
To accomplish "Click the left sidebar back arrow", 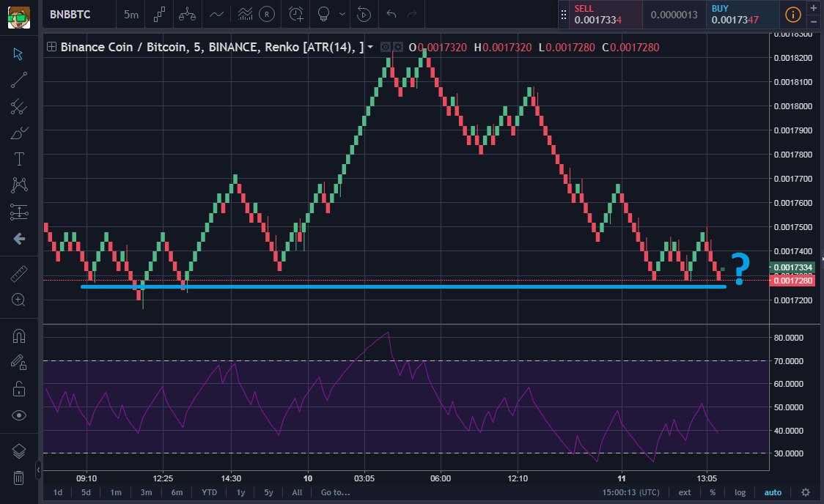I will pyautogui.click(x=19, y=239).
